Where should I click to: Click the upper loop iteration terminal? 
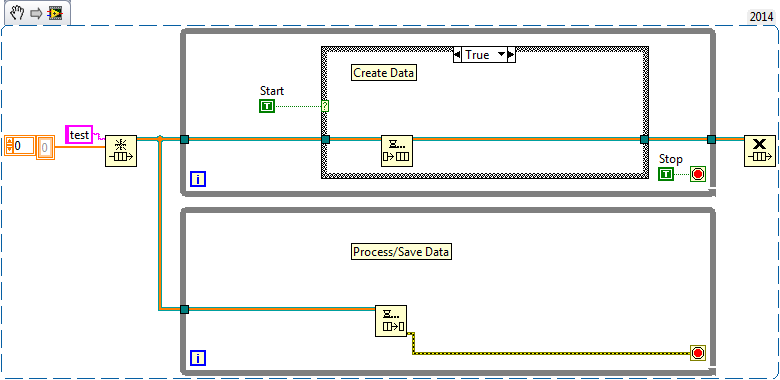(x=198, y=179)
